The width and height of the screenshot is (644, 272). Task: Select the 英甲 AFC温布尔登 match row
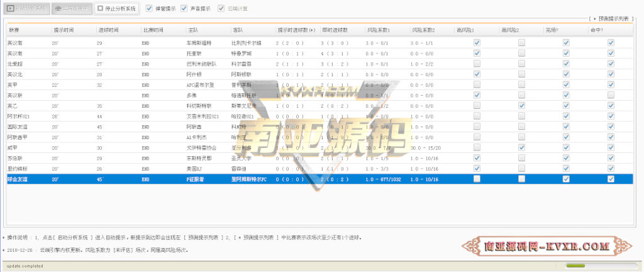[x=320, y=84]
